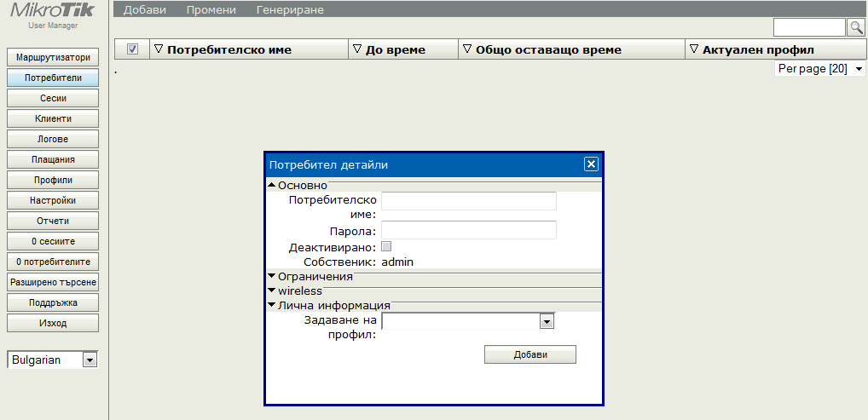Open the Задаване на профил dropdown
This screenshot has width=868, height=420.
[x=547, y=321]
